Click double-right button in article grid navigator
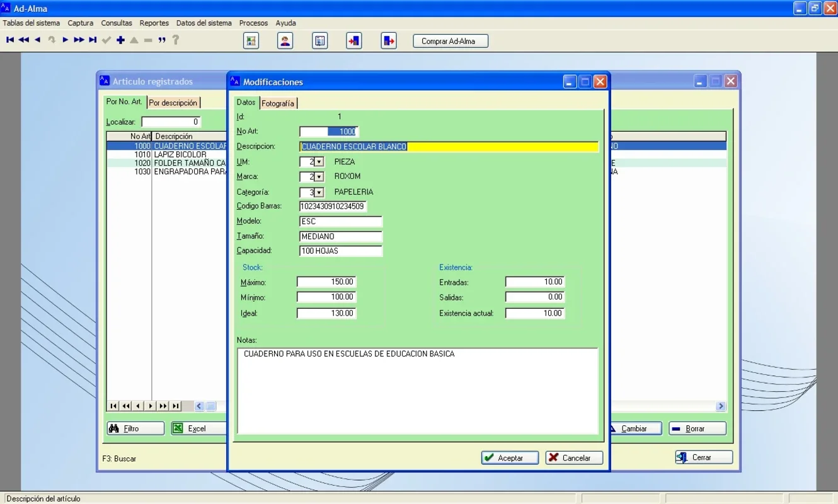This screenshot has height=504, width=838. coord(163,406)
